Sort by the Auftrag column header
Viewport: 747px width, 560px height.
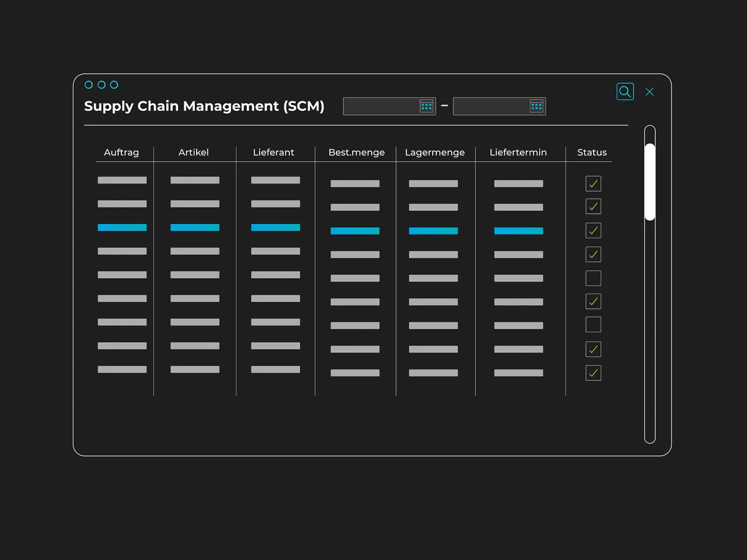click(121, 152)
